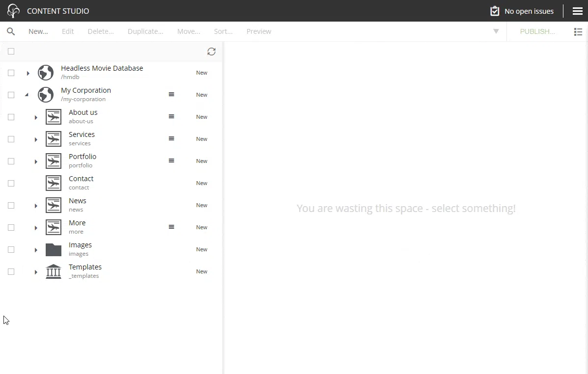This screenshot has height=374, width=588.
Task: Check the Services checkbox
Action: (x=11, y=139)
